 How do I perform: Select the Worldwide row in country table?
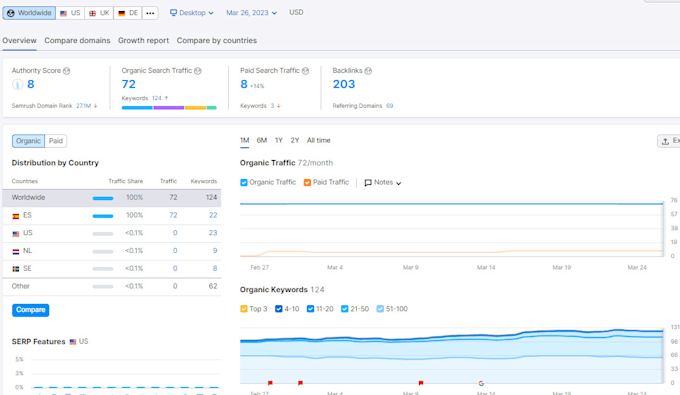click(x=112, y=198)
